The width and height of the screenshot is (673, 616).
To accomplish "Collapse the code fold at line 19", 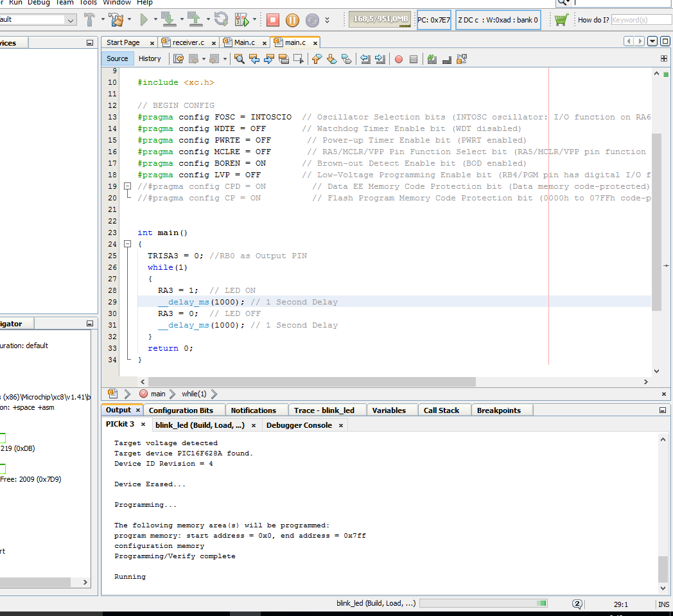I will pyautogui.click(x=128, y=186).
